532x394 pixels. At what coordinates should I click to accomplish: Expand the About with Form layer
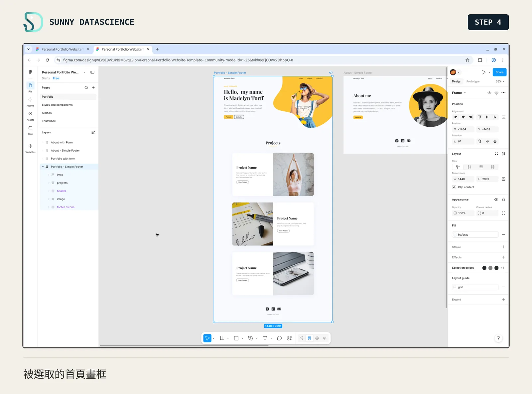[x=43, y=142]
